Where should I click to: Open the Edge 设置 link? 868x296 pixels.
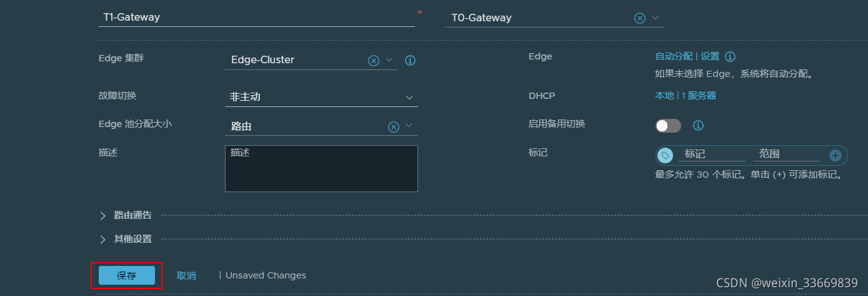coord(710,56)
